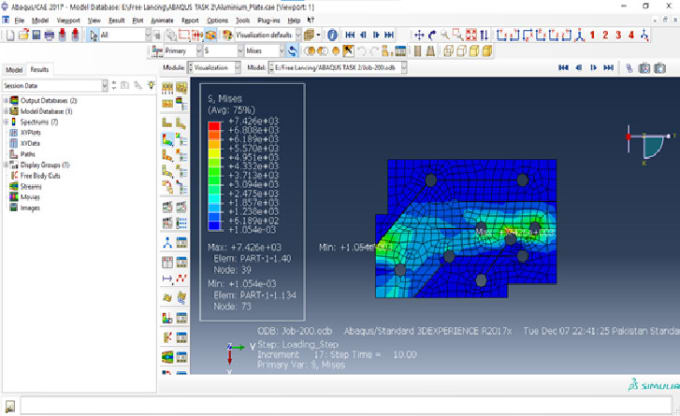Image resolution: width=680 pixels, height=416 pixels.
Task: Switch to the Results tab
Action: (x=39, y=69)
